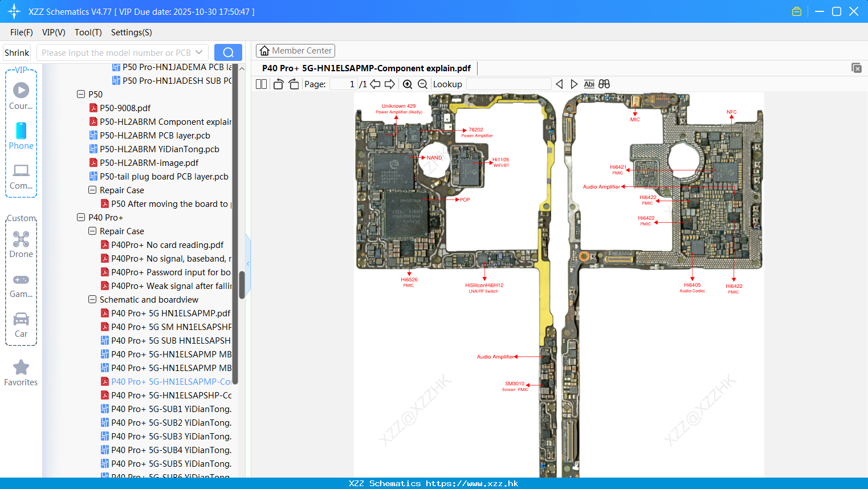
Task: Zoom out of the PDF
Action: [x=422, y=84]
